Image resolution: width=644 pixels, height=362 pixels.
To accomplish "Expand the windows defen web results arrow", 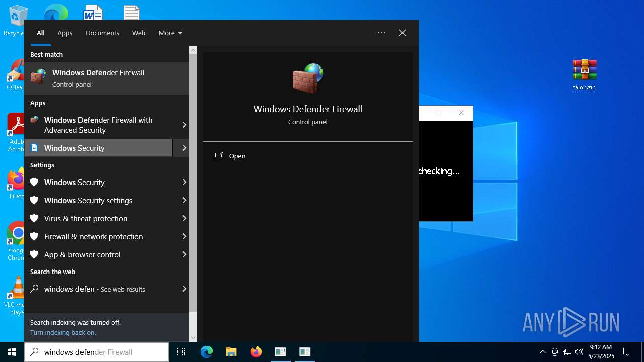I will tap(184, 289).
